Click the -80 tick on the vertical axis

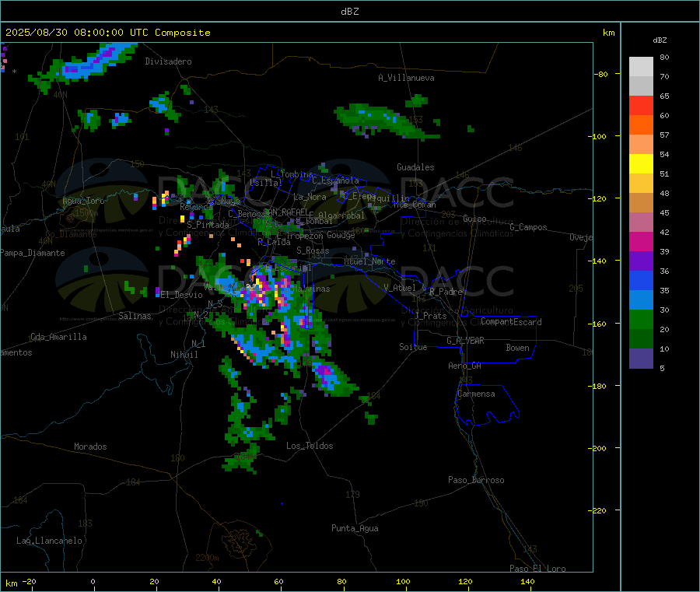coord(600,74)
